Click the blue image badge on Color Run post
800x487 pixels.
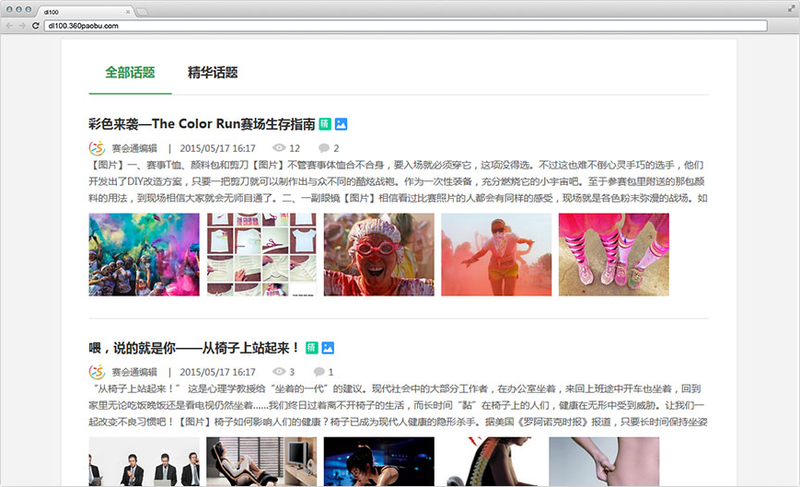(341, 124)
